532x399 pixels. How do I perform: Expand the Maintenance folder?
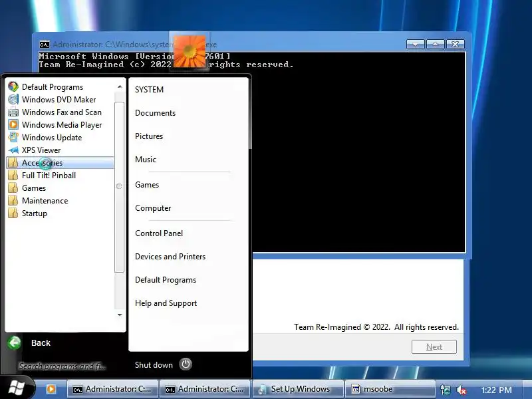click(x=60, y=201)
